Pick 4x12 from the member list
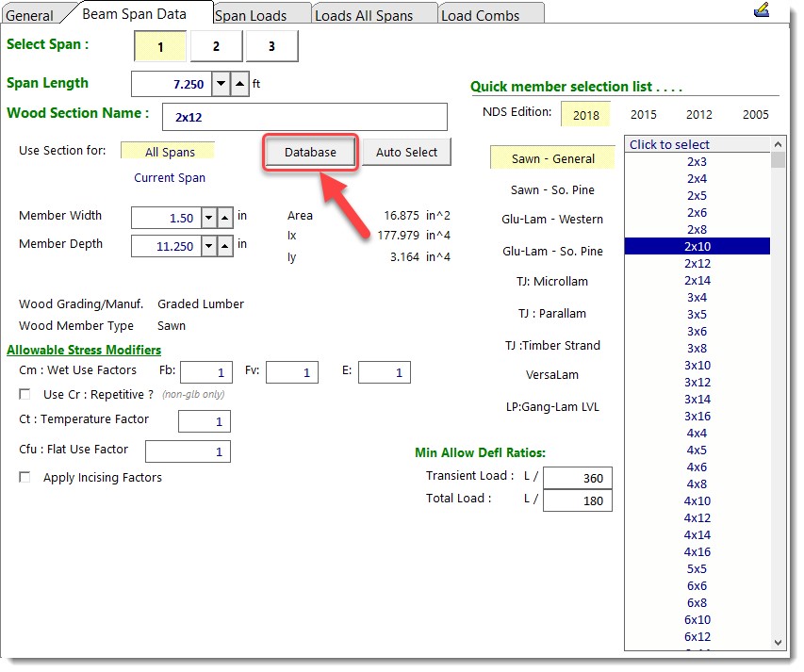804x672 pixels. tap(697, 517)
